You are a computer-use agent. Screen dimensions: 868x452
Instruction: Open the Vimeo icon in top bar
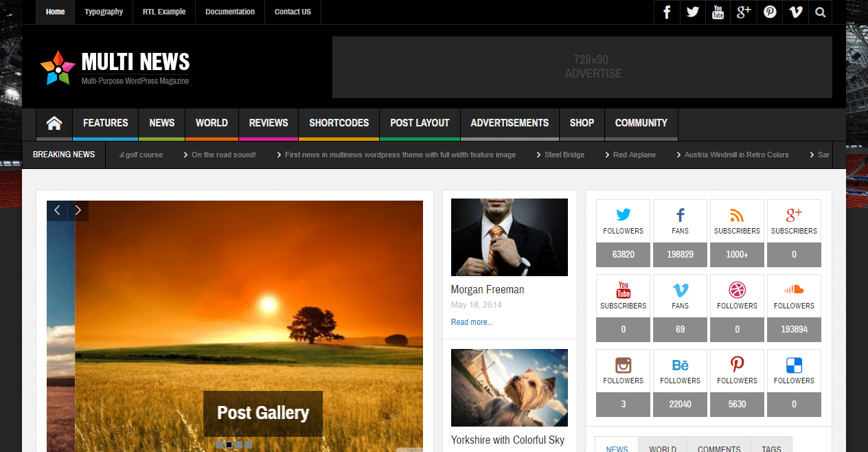(x=795, y=12)
